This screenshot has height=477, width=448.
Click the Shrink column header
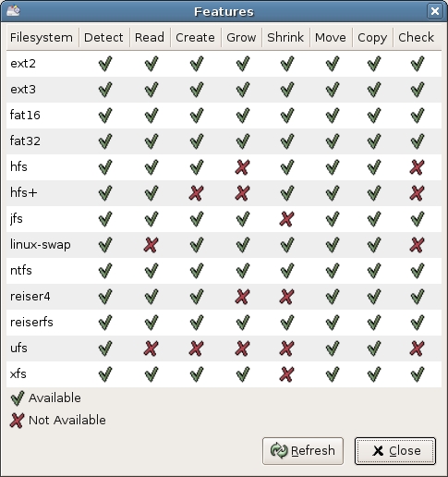pyautogui.click(x=285, y=38)
